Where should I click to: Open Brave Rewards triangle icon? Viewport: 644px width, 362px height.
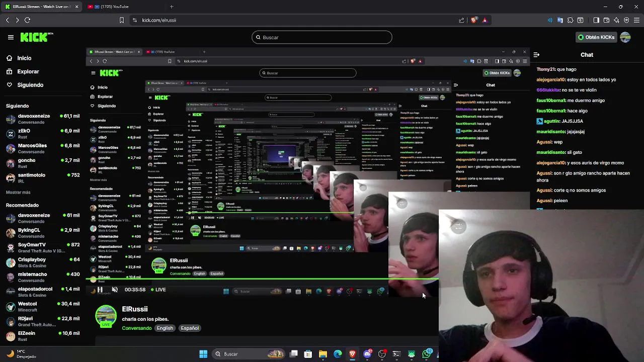coord(485,20)
